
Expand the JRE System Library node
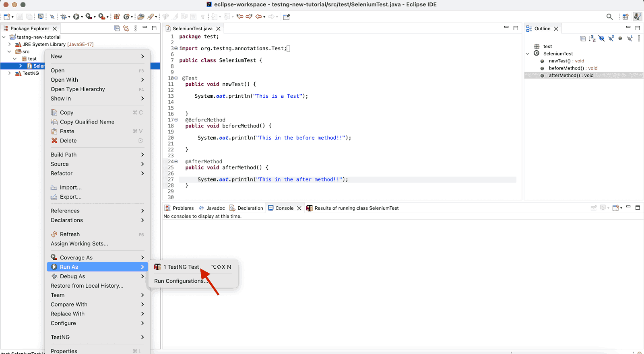(9, 44)
